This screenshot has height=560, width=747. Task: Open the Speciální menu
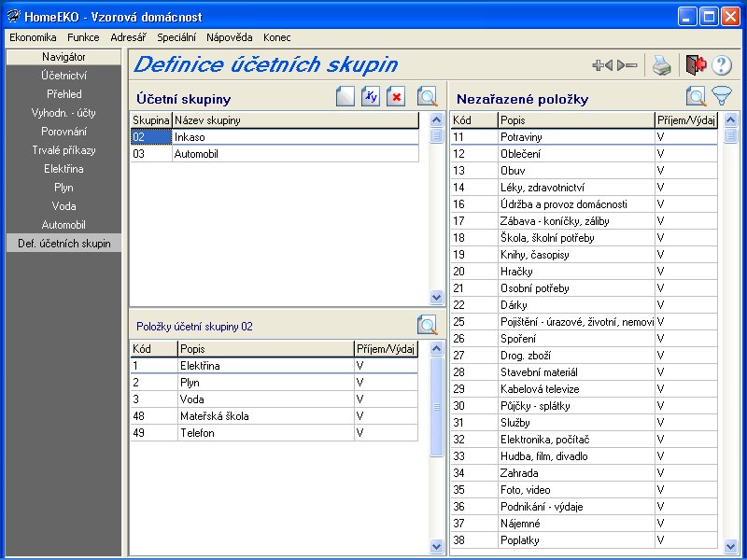[x=176, y=37]
